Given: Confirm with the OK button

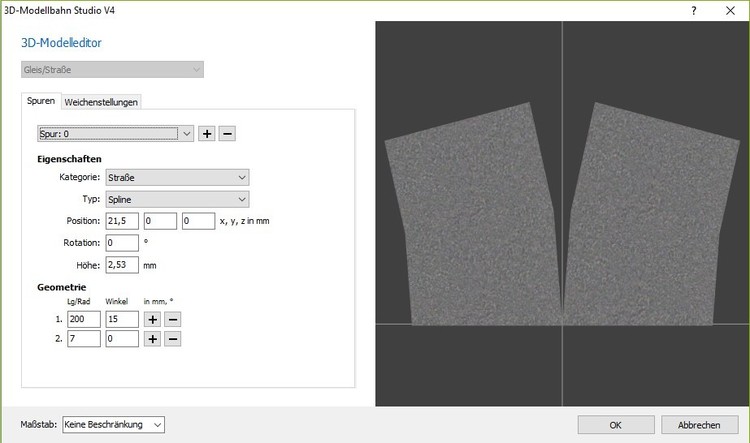Looking at the screenshot, I should (x=616, y=425).
